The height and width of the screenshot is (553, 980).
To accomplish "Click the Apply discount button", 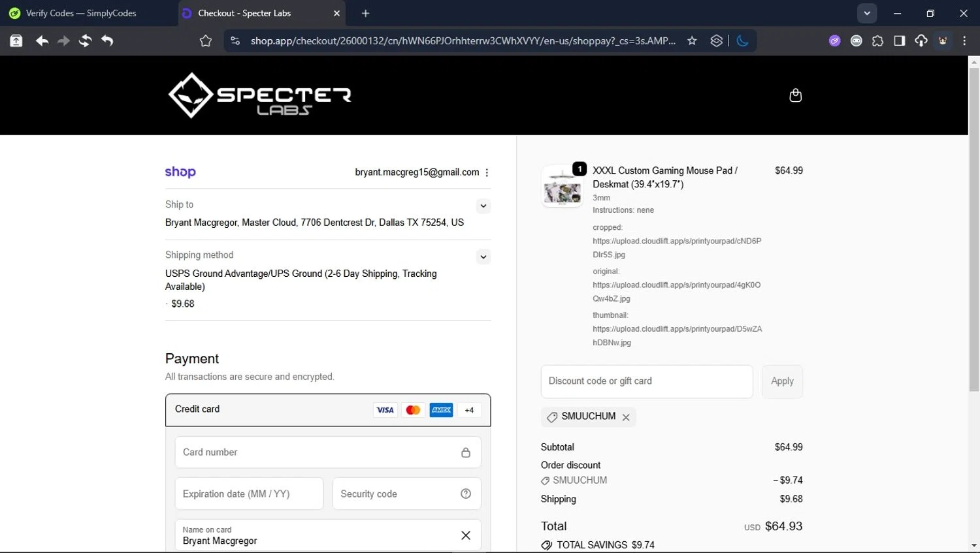I will pyautogui.click(x=782, y=381).
